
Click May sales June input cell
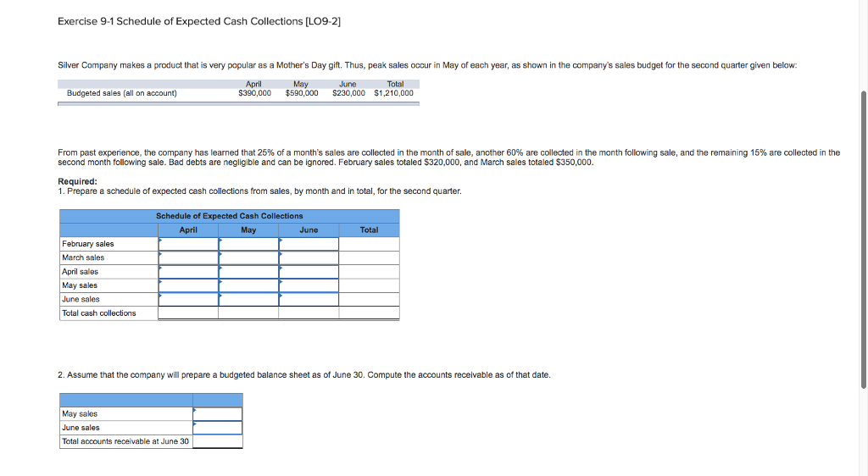coord(309,285)
